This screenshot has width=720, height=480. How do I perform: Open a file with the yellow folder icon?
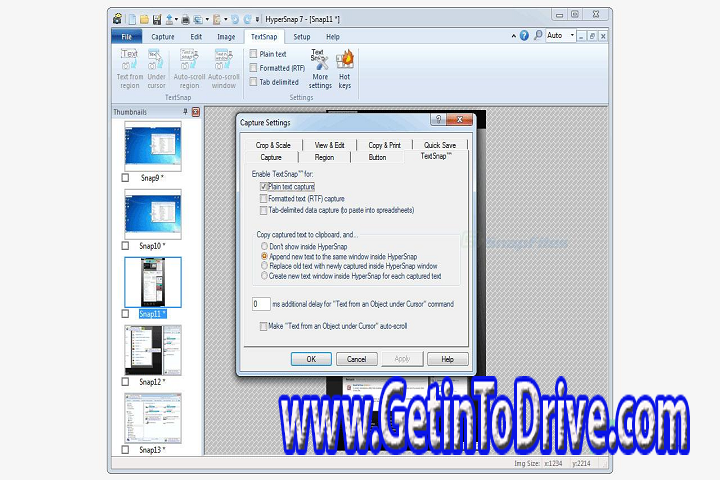(x=144, y=19)
